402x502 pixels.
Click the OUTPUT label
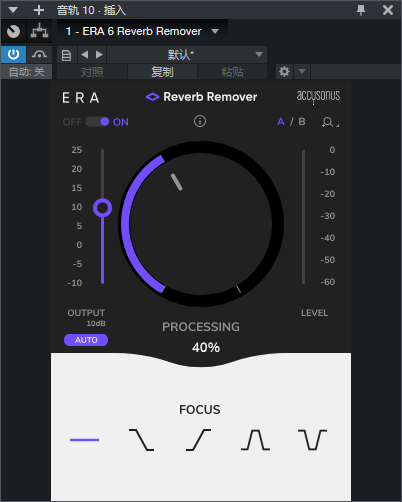click(86, 313)
